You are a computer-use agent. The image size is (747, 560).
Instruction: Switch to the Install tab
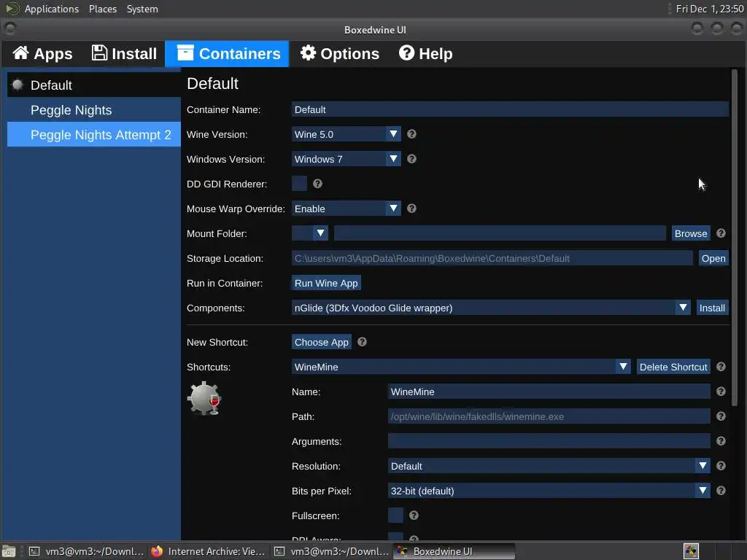(124, 53)
